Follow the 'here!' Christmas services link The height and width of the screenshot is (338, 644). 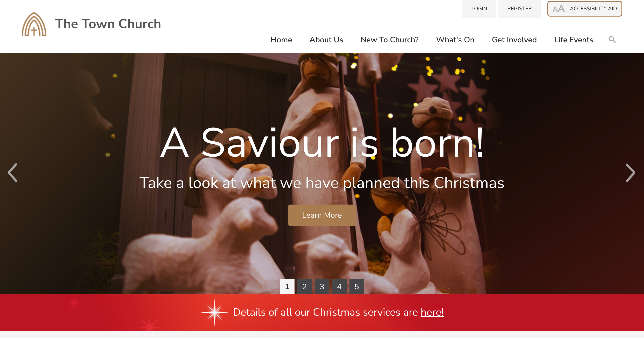click(432, 312)
